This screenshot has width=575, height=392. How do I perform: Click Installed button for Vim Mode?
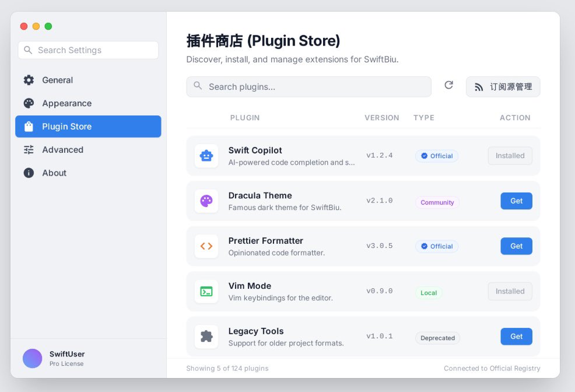point(510,291)
